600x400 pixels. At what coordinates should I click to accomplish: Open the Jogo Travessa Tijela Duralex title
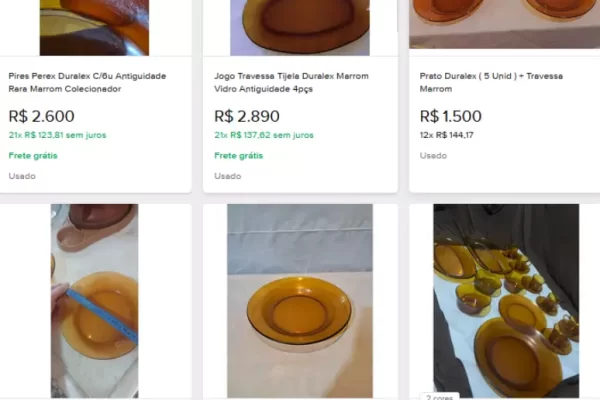[291, 82]
